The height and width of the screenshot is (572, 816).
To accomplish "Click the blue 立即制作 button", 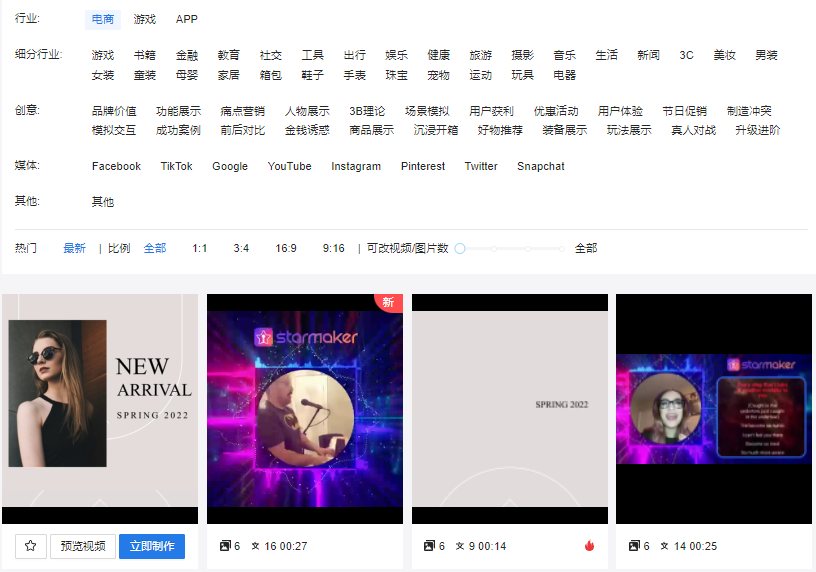I will pos(152,546).
